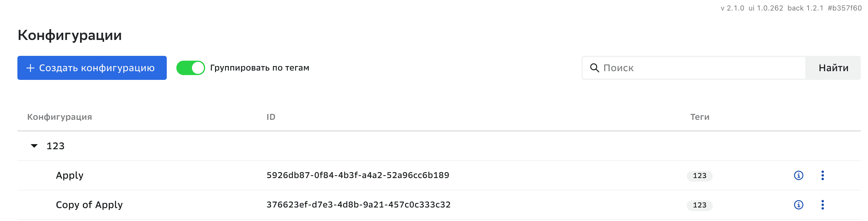Collapse the 123 tag group arrow

[x=34, y=146]
